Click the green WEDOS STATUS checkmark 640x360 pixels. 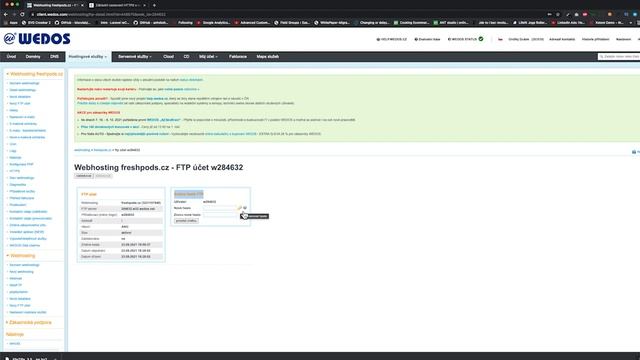coord(481,39)
